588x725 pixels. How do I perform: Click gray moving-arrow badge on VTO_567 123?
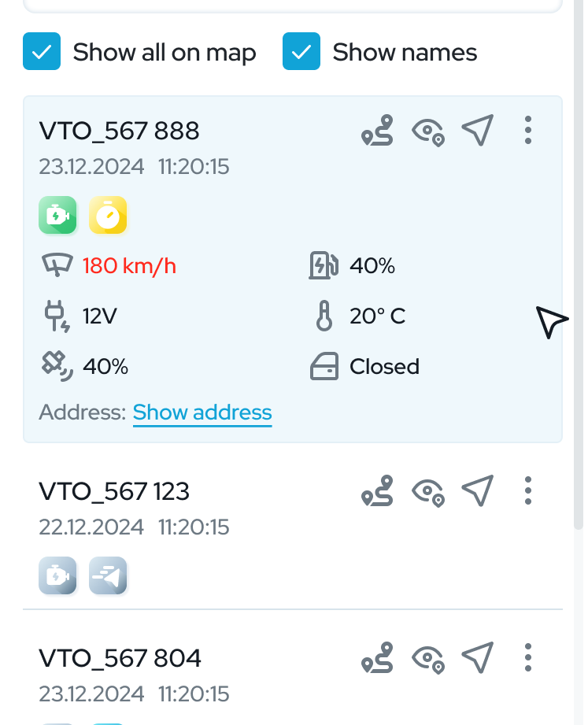point(108,575)
